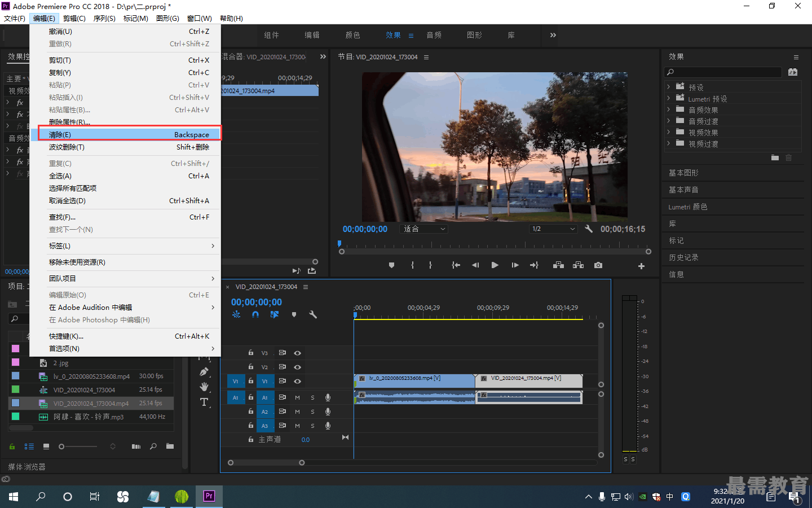Solo audio track A2
Screen dimensions: 812x508
(x=312, y=411)
